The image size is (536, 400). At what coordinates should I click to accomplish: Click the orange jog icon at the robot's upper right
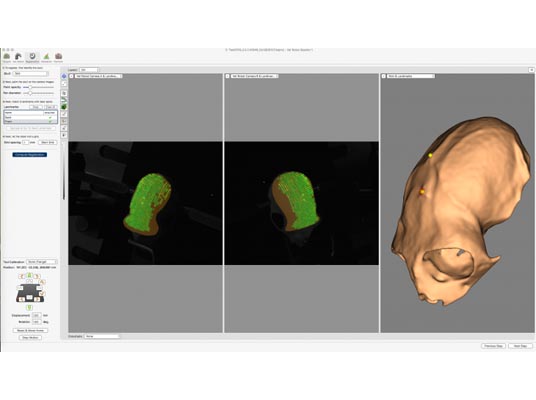coord(42,282)
